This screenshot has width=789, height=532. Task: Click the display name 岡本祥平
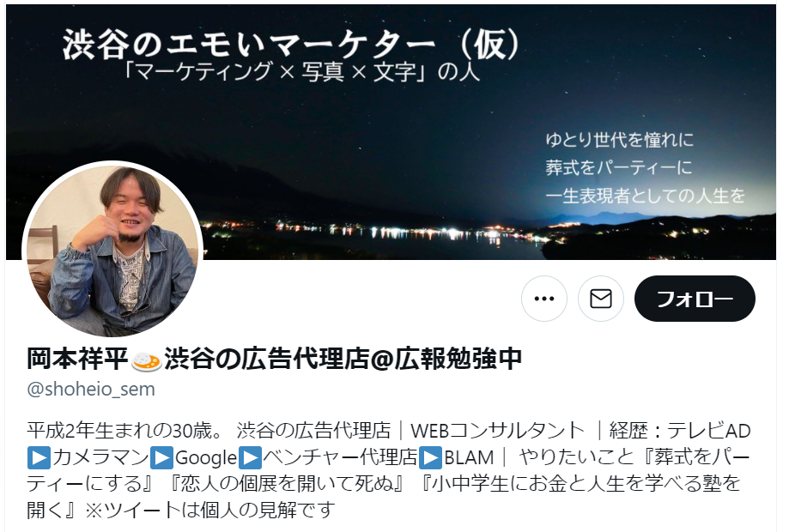click(77, 359)
